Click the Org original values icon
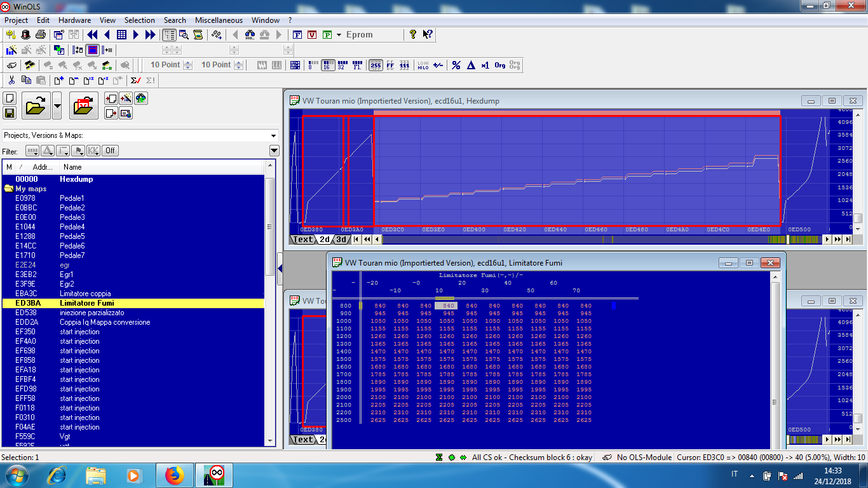Screen dimensions: 868x488 [499, 65]
